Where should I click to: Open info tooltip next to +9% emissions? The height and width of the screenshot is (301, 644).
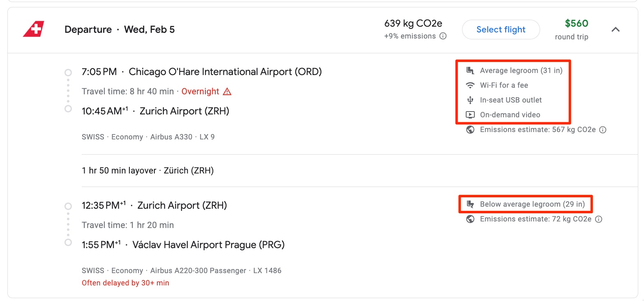pos(443,36)
